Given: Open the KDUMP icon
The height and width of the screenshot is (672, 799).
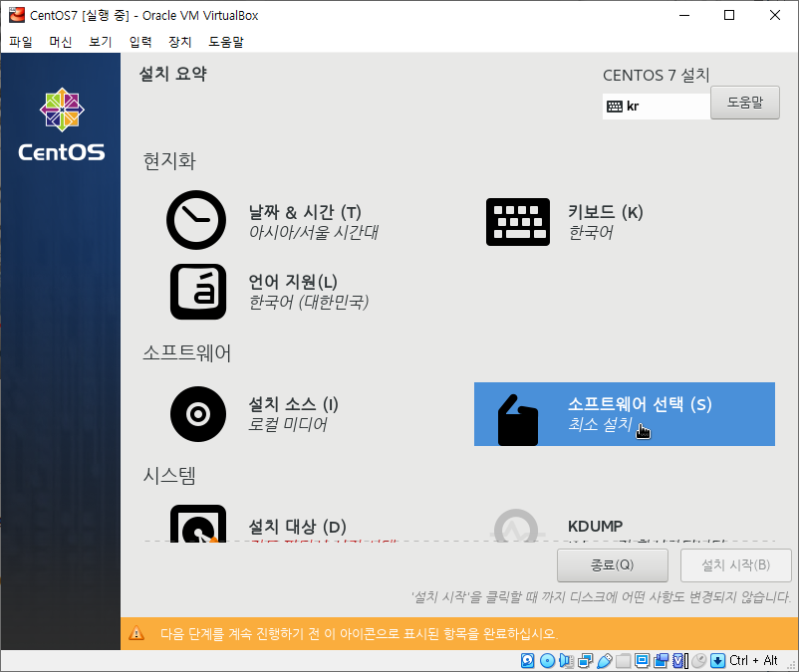Looking at the screenshot, I should click(516, 526).
